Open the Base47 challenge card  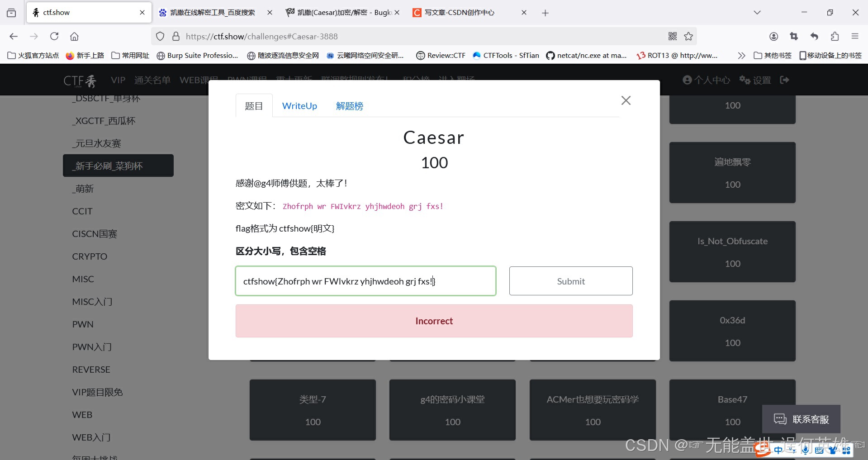coord(732,410)
